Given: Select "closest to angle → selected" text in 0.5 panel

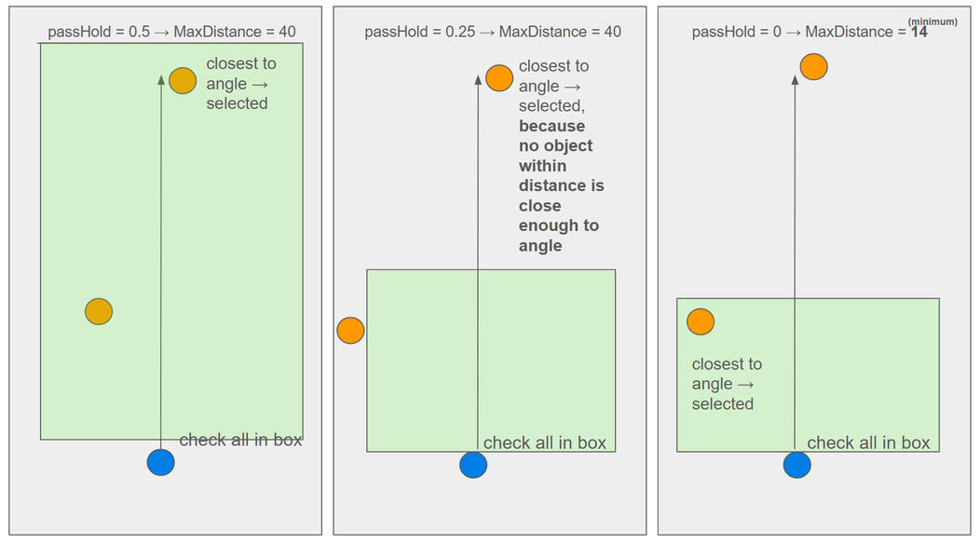Looking at the screenshot, I should coord(241,84).
